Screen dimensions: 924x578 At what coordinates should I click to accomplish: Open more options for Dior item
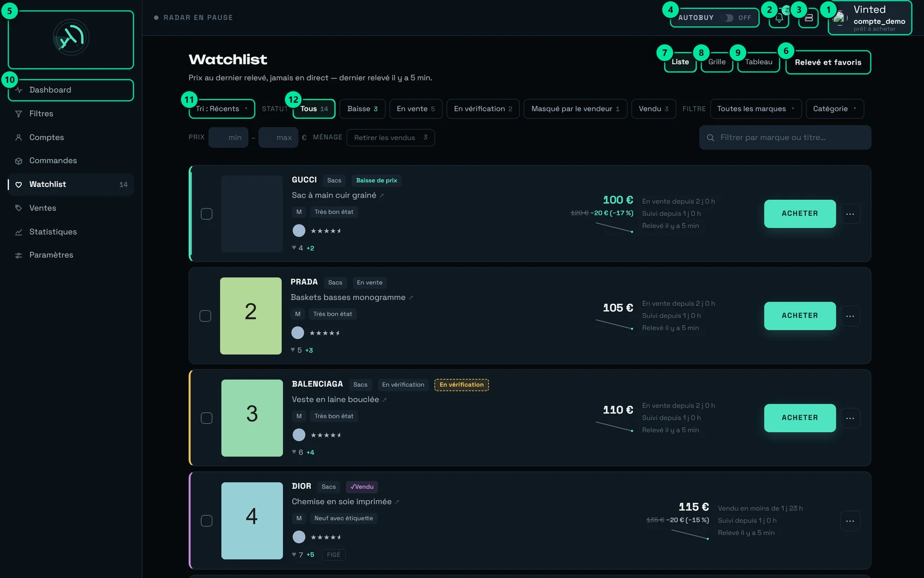pyautogui.click(x=850, y=521)
